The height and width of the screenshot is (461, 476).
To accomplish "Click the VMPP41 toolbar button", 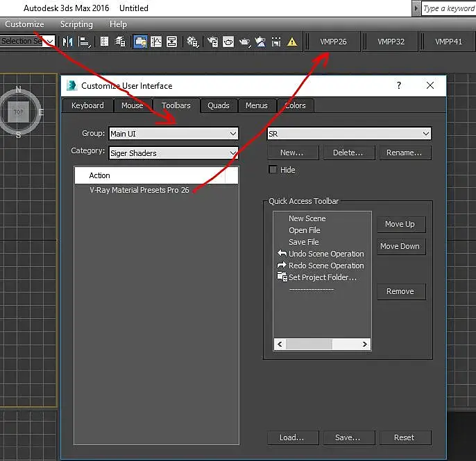I will pos(449,42).
